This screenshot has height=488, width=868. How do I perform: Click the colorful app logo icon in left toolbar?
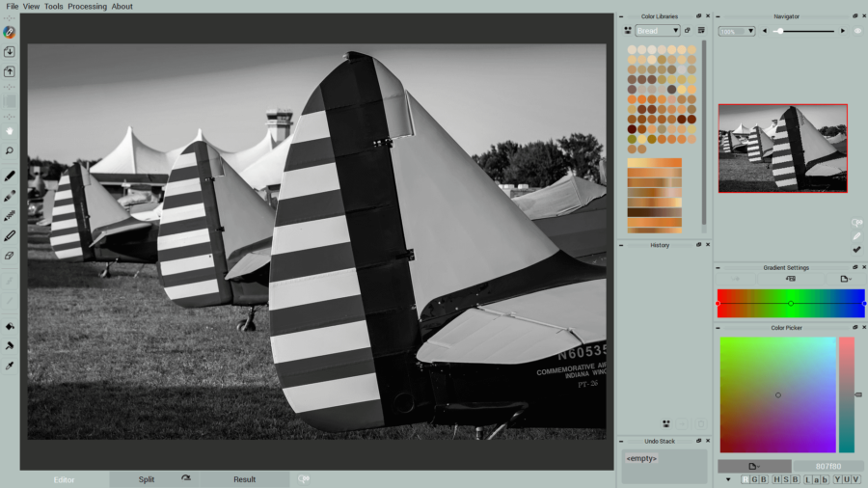tap(9, 32)
